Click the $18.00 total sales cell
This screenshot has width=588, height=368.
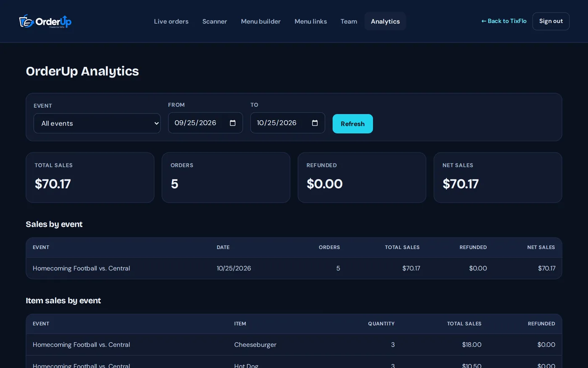(x=472, y=344)
